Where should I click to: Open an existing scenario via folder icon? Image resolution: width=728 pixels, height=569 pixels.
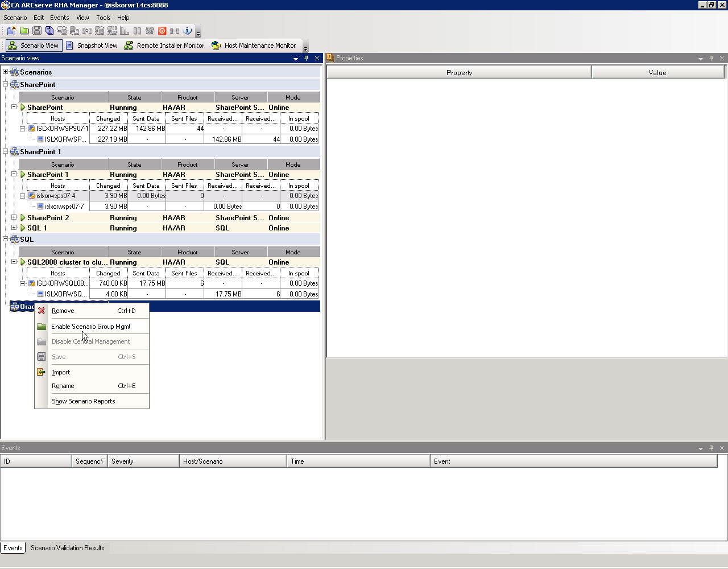(24, 31)
